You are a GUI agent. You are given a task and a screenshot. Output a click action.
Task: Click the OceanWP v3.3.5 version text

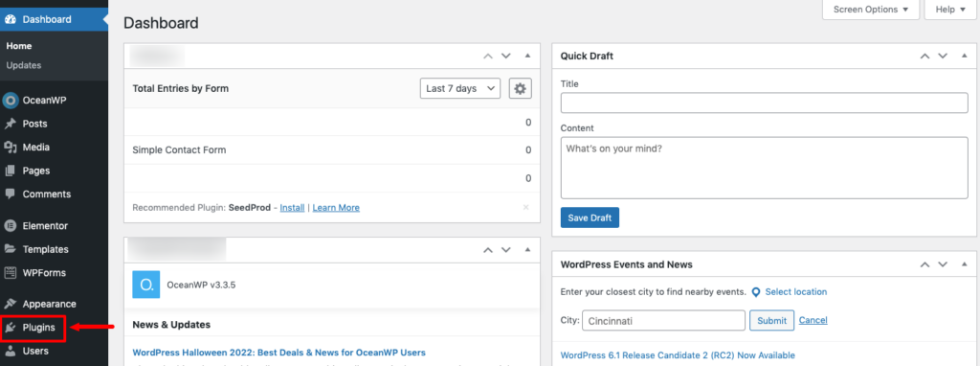(x=201, y=285)
